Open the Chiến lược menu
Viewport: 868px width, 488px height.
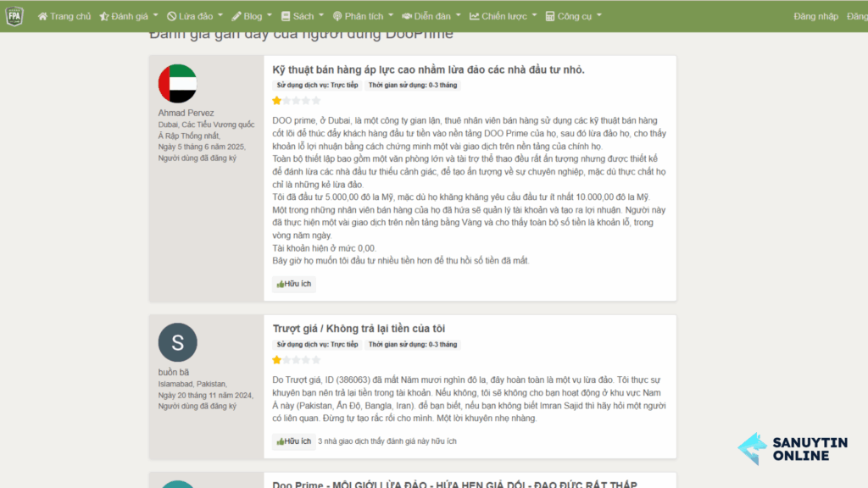[504, 17]
